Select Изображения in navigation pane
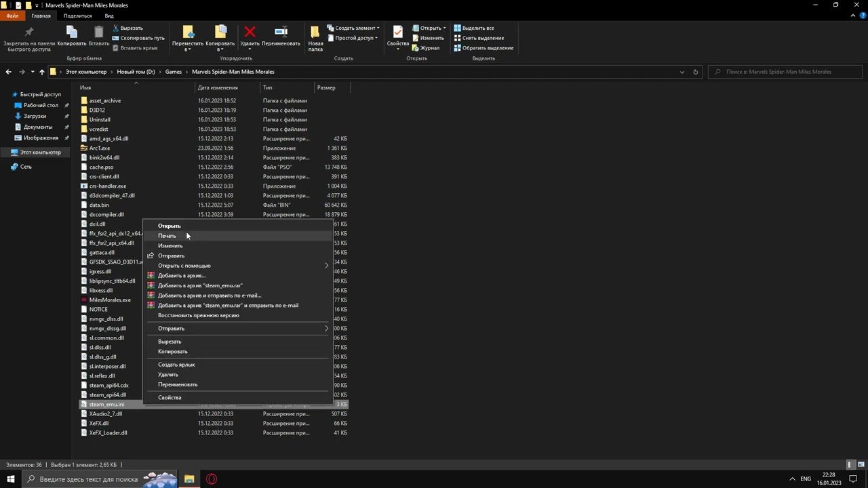This screenshot has width=868, height=488. pos(41,138)
